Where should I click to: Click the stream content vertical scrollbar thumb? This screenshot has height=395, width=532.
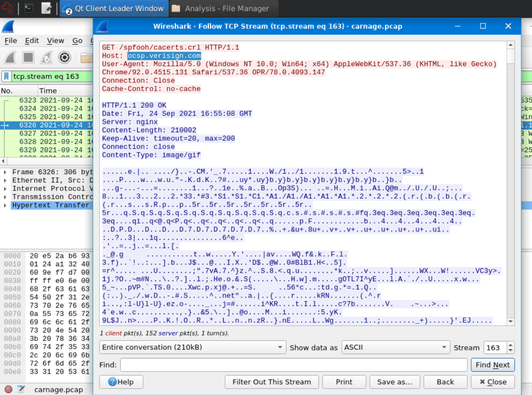click(x=510, y=56)
